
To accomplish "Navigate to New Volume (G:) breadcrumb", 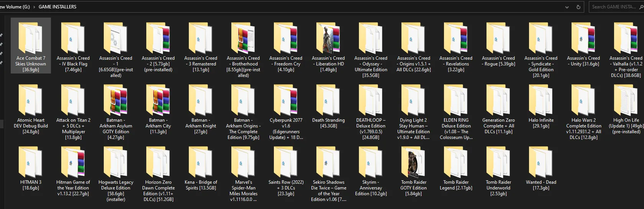I will click(15, 7).
